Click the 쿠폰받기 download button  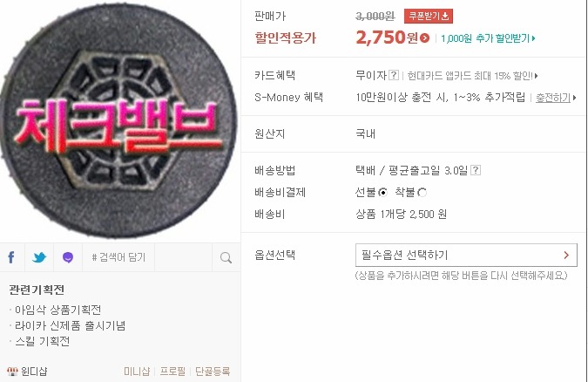[x=429, y=16]
